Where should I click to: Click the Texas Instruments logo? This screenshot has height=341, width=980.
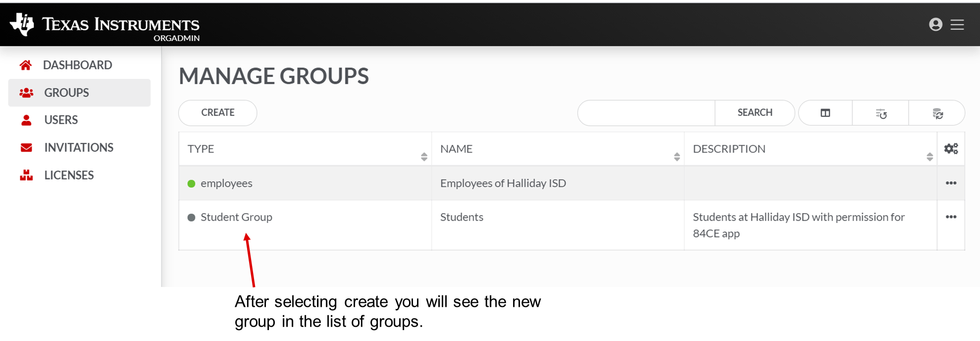coord(104,26)
